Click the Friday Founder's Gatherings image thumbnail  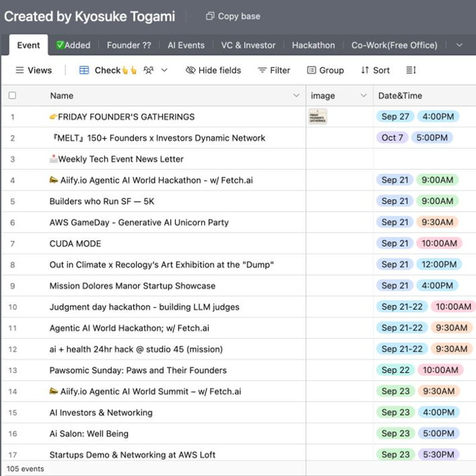(x=318, y=117)
